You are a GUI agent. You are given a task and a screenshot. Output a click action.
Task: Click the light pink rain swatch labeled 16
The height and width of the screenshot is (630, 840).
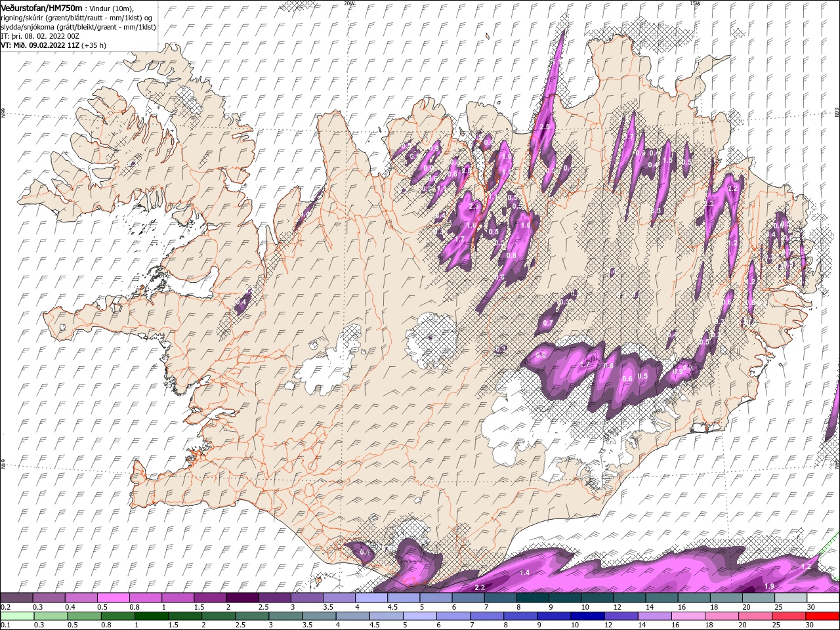point(688,616)
